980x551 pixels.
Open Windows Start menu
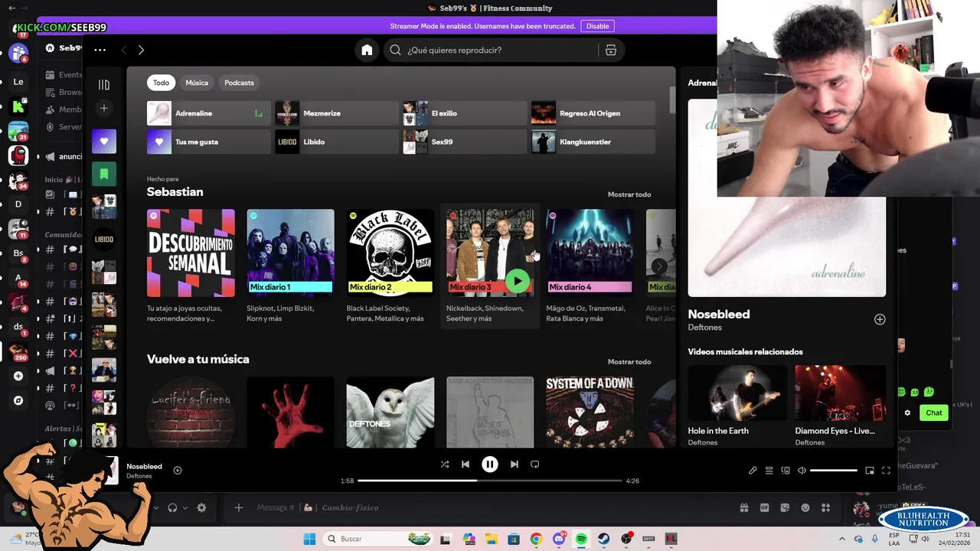309,539
